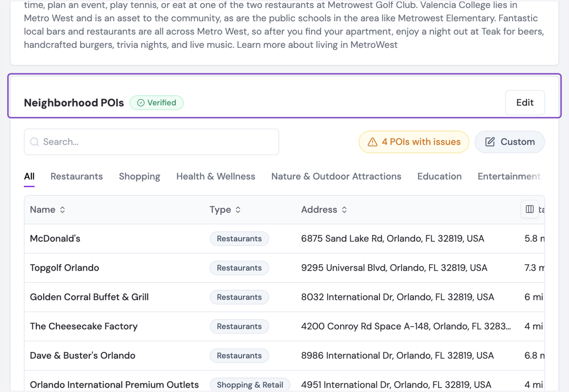Switch to the Shopping tab
Viewport: 569px width, 392px height.
139,176
